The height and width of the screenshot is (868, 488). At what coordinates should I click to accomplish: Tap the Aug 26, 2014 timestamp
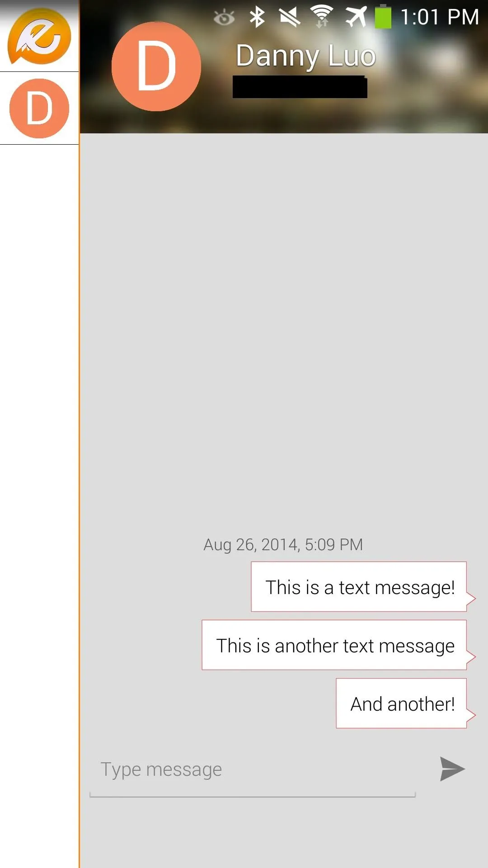click(283, 545)
